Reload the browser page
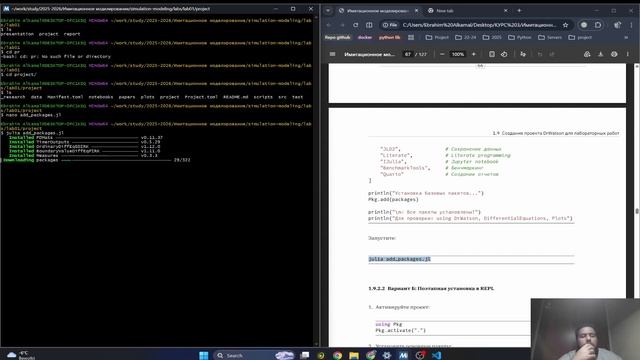Screen dimensions: 640x360 (x=356, y=25)
